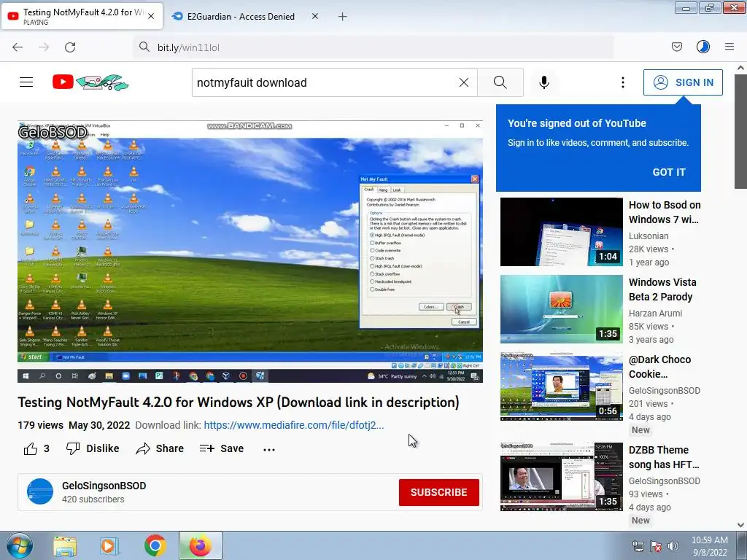Open YouTube settings three-dot menu
Image resolution: width=747 pixels, height=560 pixels.
(623, 82)
